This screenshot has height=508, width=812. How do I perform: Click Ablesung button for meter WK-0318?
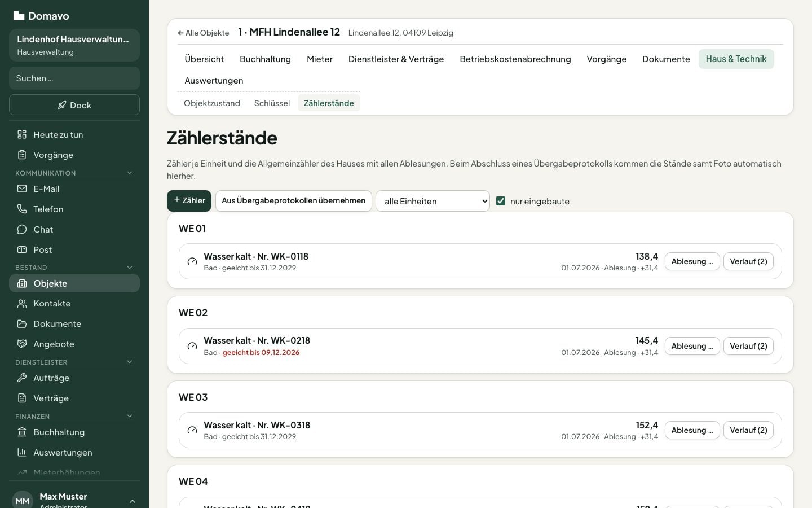coord(692,430)
